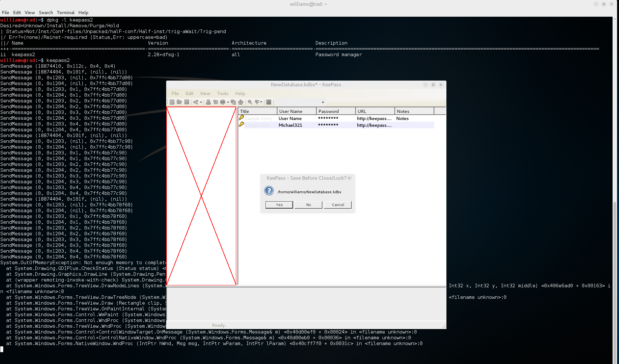Open KeePass Help menu
The image size is (619, 364).
click(240, 93)
